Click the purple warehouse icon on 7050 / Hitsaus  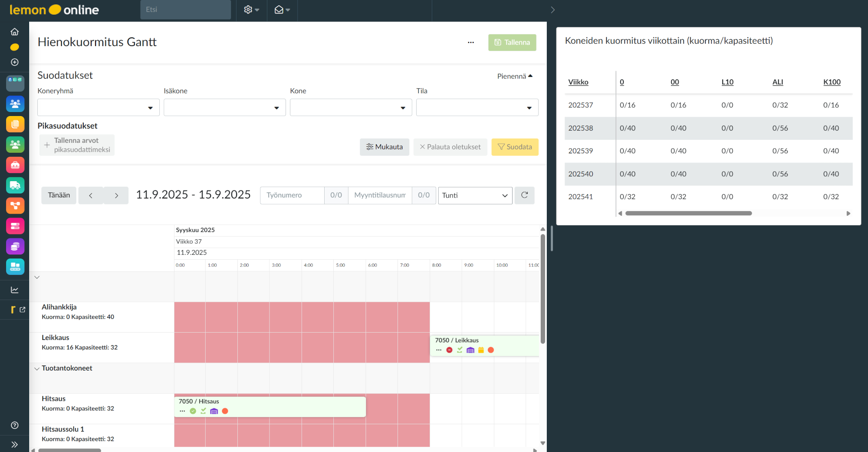214,411
